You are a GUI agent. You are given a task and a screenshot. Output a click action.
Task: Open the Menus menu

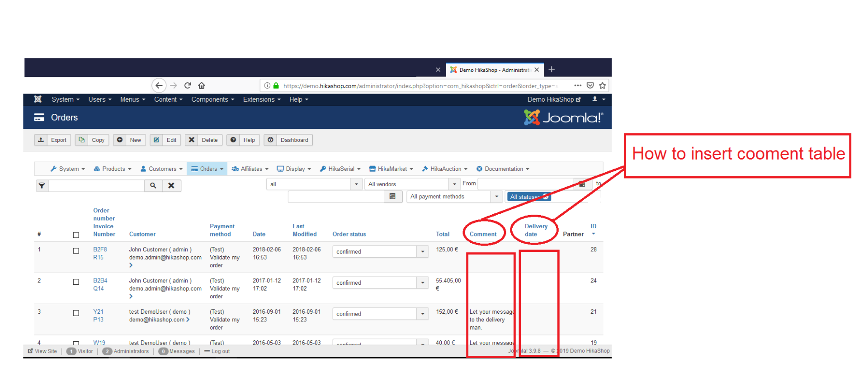click(133, 99)
